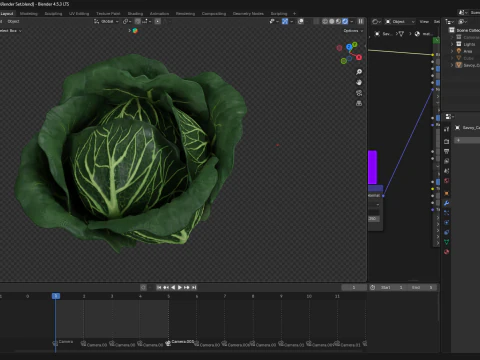Click the purple color block in node editor
The height and width of the screenshot is (360, 480).
pos(372,167)
